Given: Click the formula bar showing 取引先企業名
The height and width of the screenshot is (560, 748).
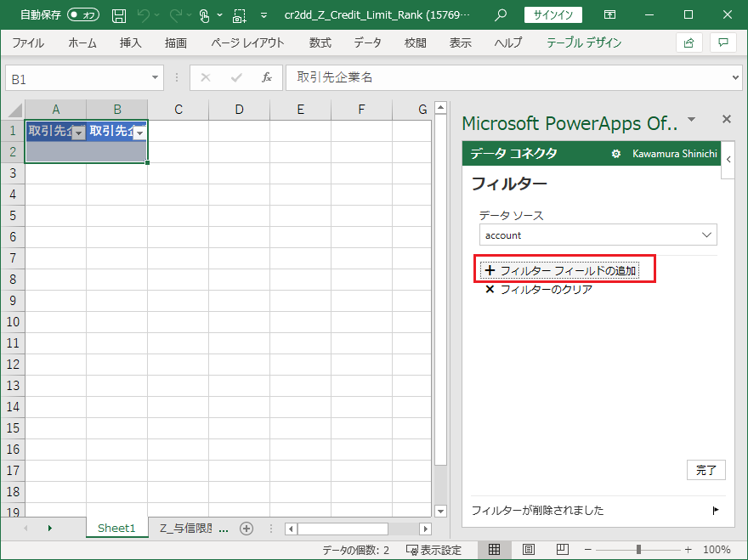Looking at the screenshot, I should tap(508, 77).
